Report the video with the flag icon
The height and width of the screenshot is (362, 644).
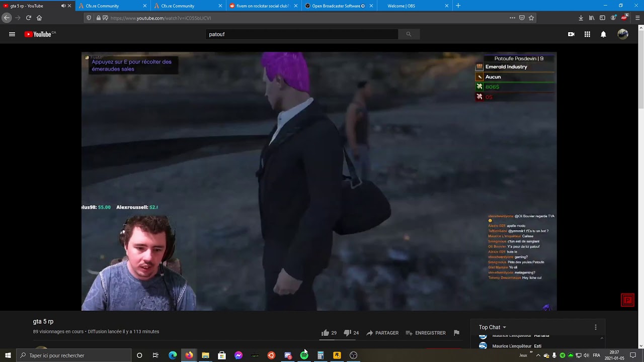pyautogui.click(x=456, y=333)
